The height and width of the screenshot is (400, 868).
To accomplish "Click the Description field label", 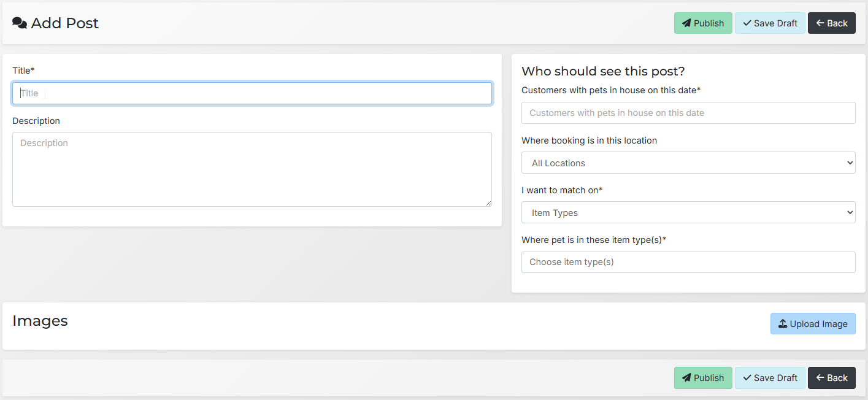I will point(36,121).
